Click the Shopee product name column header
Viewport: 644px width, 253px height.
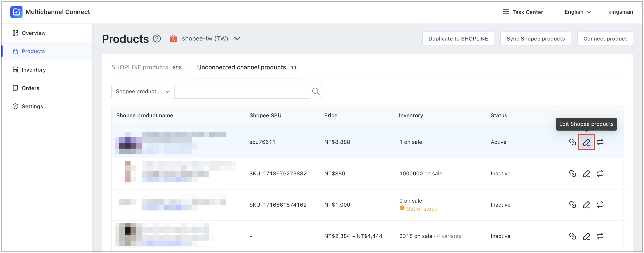[144, 115]
